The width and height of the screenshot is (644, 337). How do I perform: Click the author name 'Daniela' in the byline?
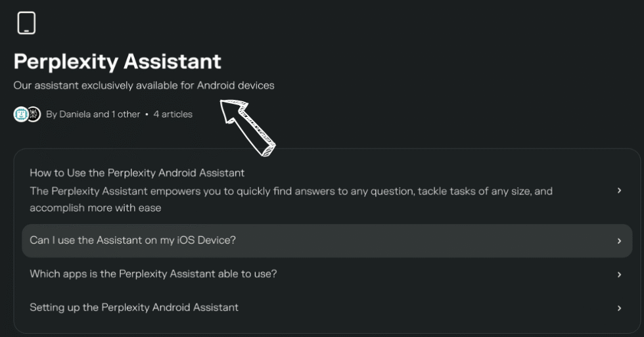75,114
